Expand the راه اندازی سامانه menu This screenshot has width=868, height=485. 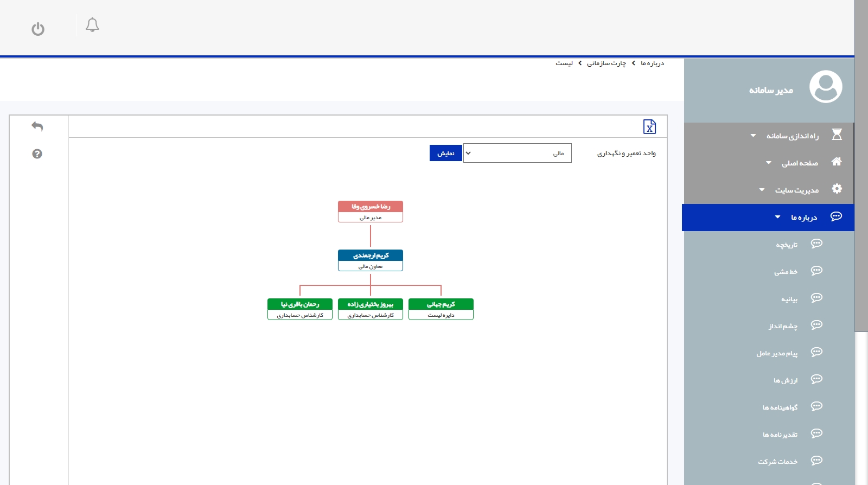pos(792,136)
